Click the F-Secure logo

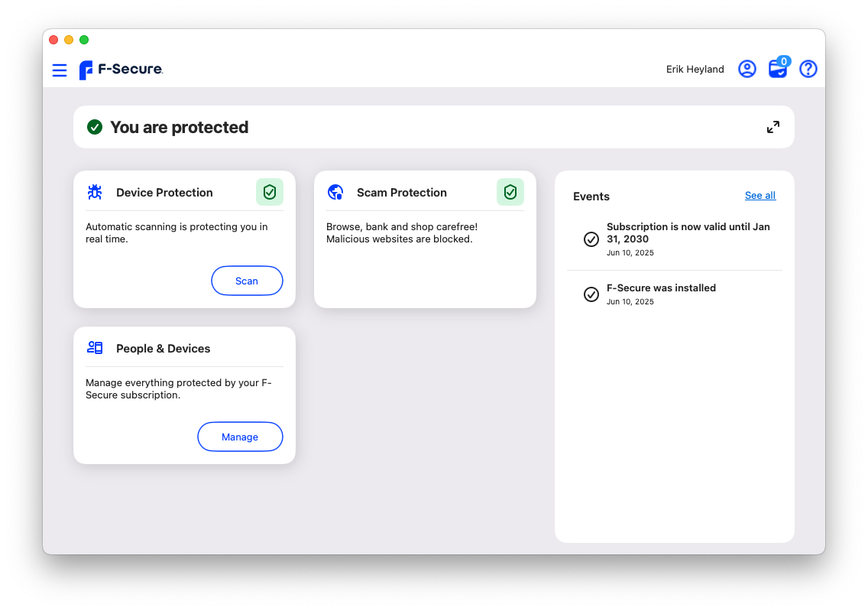coord(121,70)
